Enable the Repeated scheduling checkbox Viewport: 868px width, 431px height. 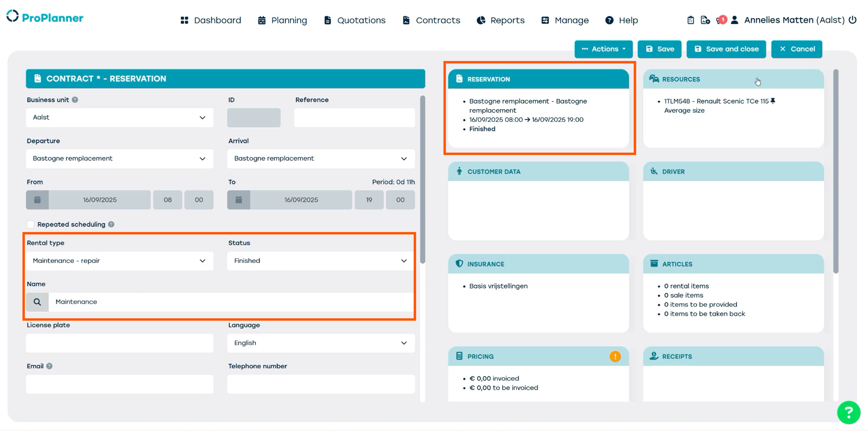point(30,224)
